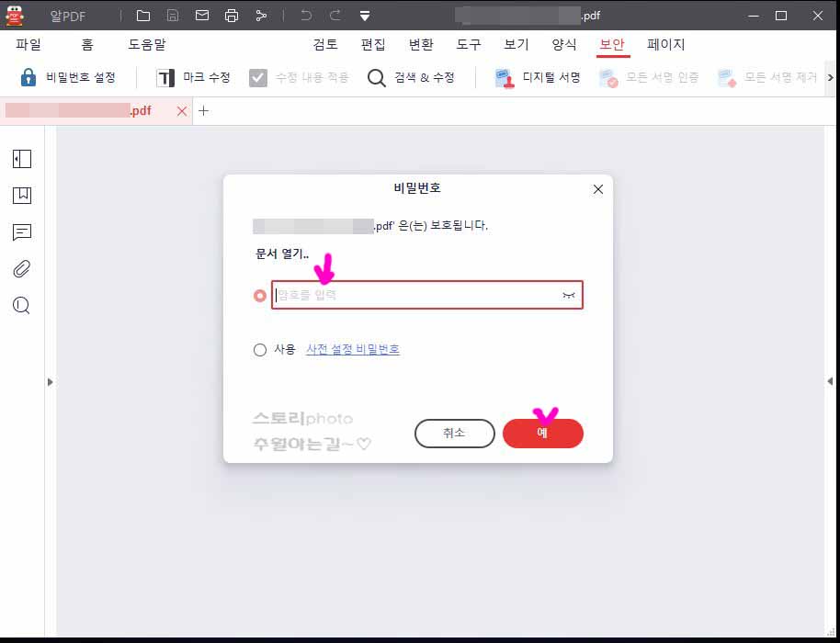This screenshot has width=840, height=643.
Task: Click the 예 button to confirm password
Action: pyautogui.click(x=542, y=433)
